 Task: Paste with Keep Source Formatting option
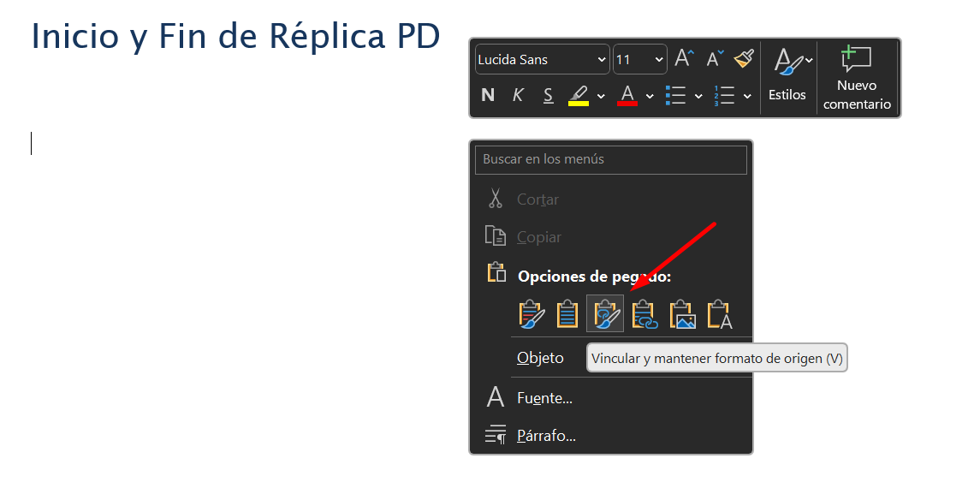pyautogui.click(x=532, y=314)
